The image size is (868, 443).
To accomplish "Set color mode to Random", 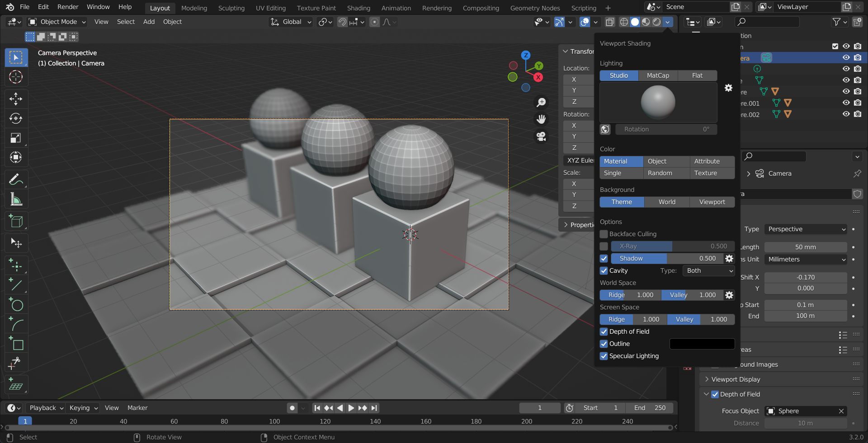I will (666, 173).
